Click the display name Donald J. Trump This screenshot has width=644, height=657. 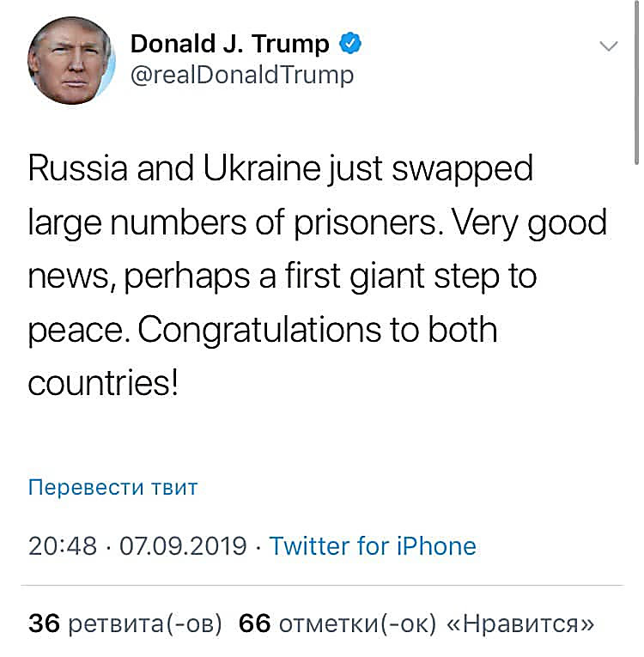click(x=229, y=44)
